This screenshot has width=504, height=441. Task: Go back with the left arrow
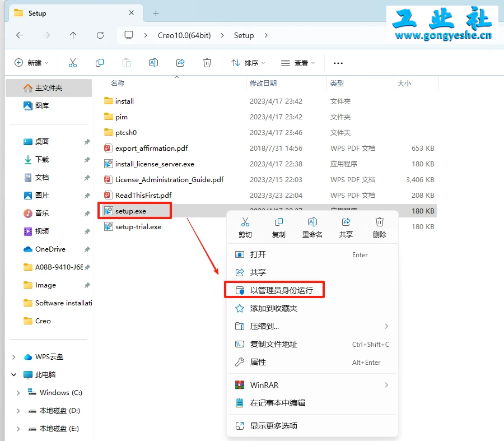coord(20,35)
